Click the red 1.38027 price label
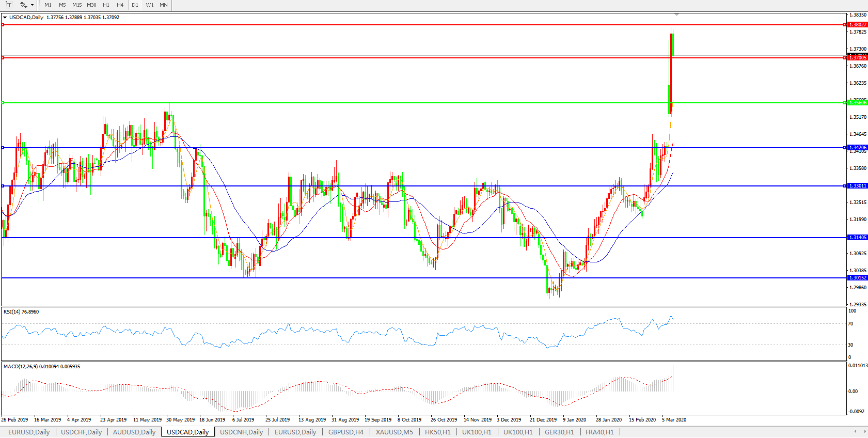 (x=858, y=25)
